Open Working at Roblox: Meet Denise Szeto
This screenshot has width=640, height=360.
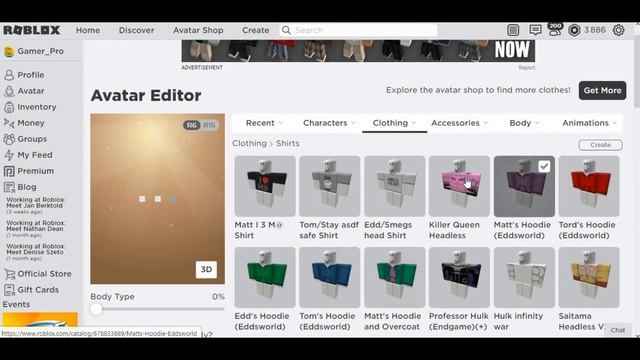click(36, 252)
